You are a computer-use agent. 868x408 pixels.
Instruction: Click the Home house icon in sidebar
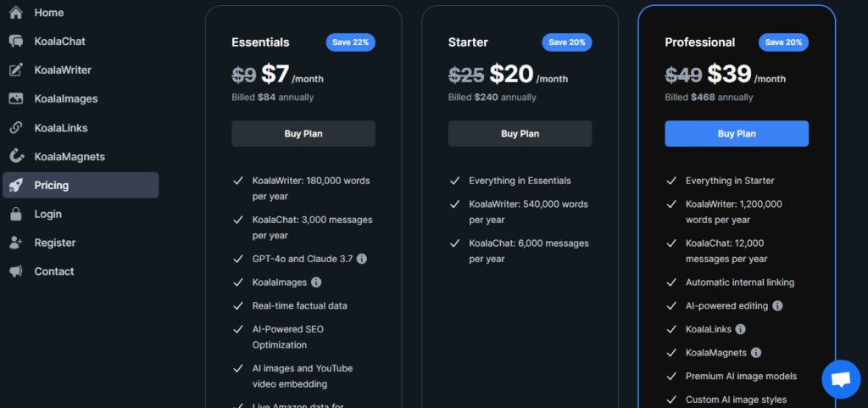[15, 13]
